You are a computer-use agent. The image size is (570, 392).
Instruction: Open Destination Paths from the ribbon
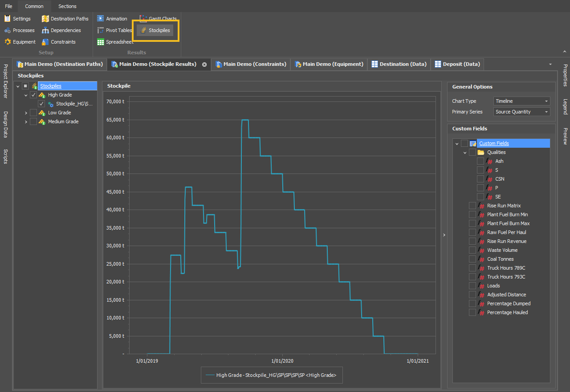[x=65, y=19]
